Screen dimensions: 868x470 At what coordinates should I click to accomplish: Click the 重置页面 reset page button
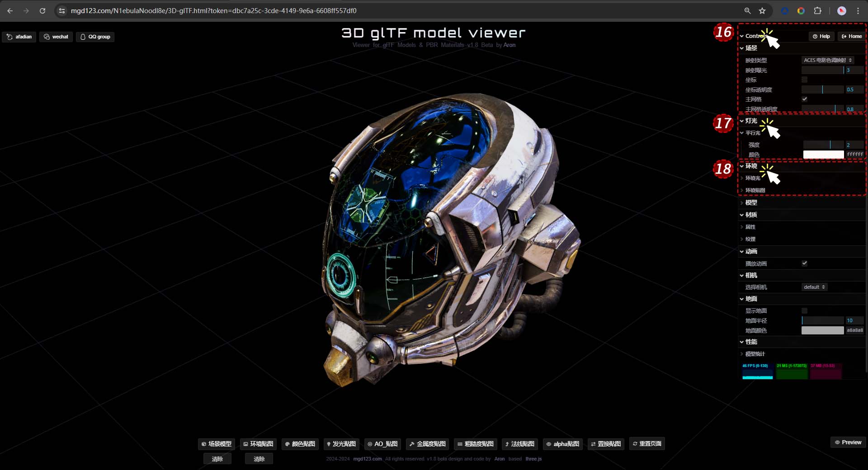[646, 444]
